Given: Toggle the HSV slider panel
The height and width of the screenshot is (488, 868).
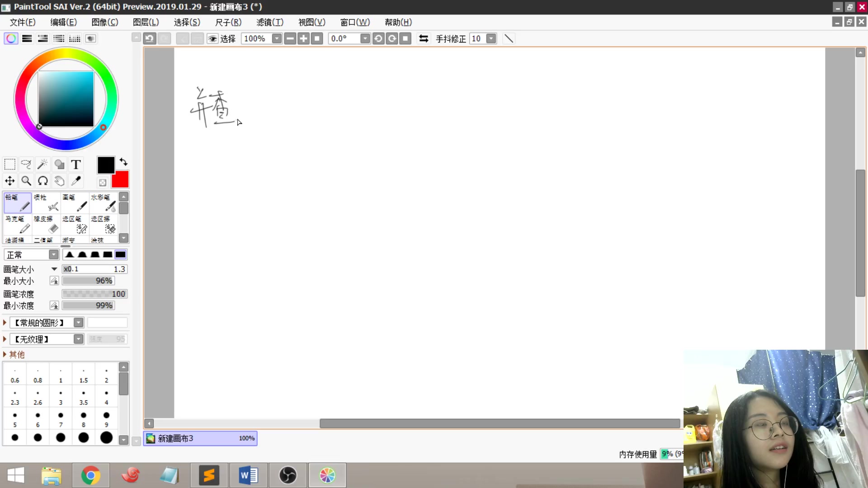Looking at the screenshot, I should pyautogui.click(x=43, y=39).
